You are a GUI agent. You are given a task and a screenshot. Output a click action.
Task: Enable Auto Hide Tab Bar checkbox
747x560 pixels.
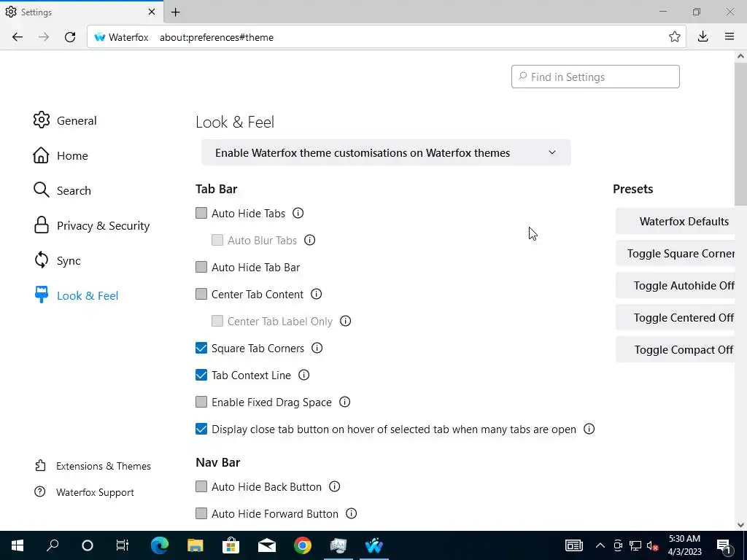coord(201,267)
